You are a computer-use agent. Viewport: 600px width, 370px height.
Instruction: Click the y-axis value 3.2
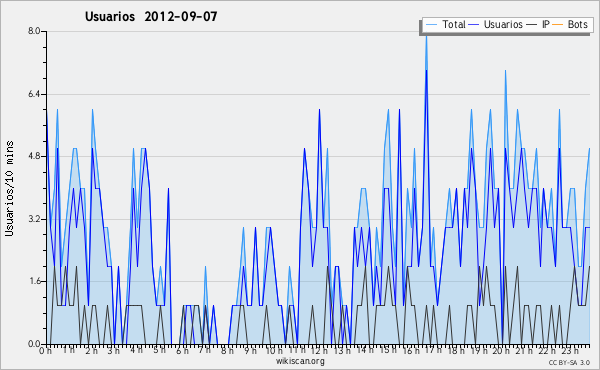(x=34, y=219)
